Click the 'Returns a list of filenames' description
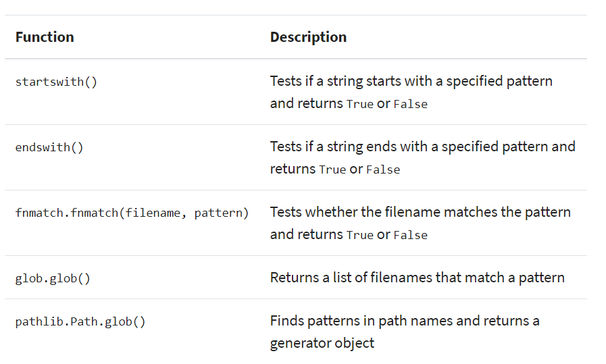Screen dimensions: 606x364 417,278
